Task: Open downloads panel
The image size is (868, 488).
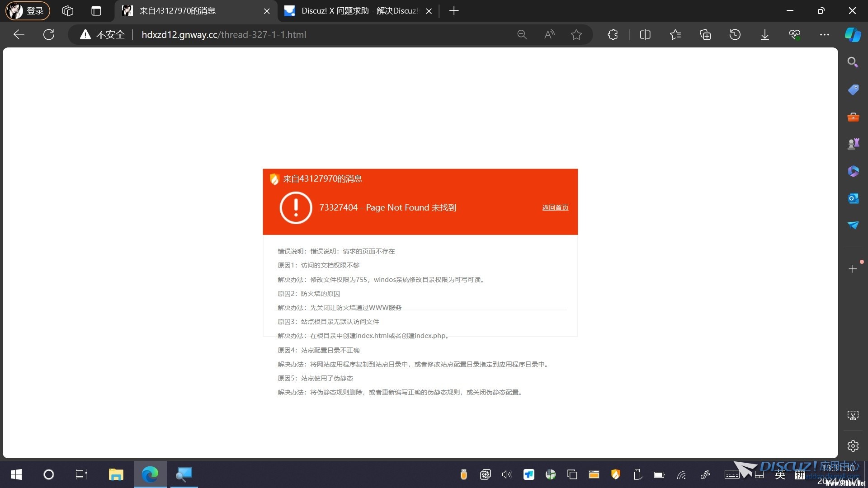Action: coord(764,34)
